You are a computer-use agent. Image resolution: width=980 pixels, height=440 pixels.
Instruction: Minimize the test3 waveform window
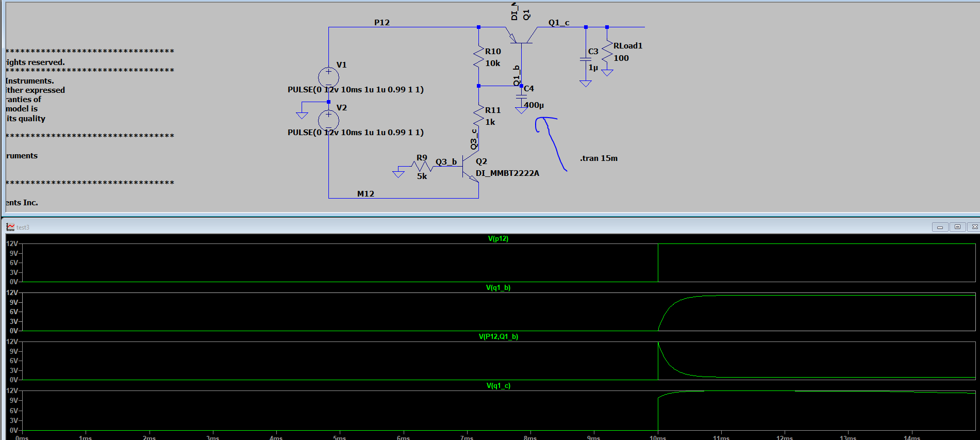coord(940,227)
